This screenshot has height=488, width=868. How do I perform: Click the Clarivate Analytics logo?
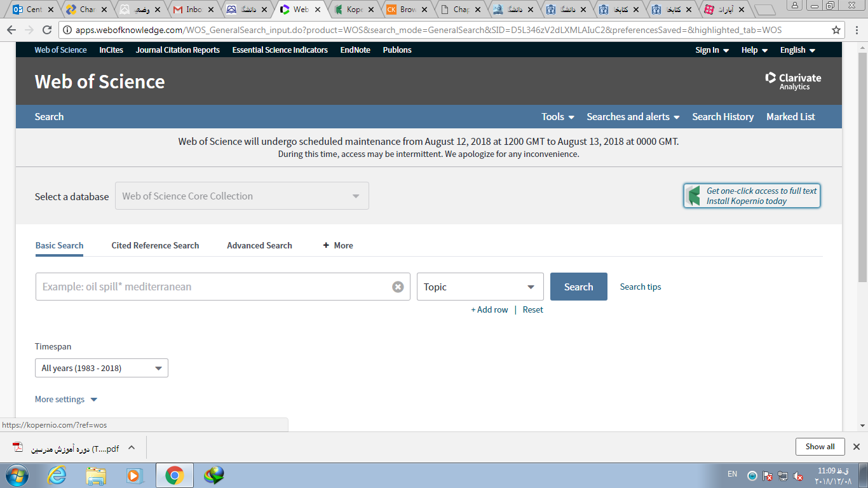tap(793, 81)
